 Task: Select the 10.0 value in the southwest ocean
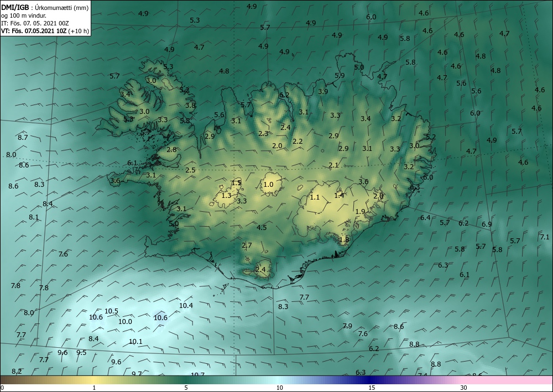[125, 321]
